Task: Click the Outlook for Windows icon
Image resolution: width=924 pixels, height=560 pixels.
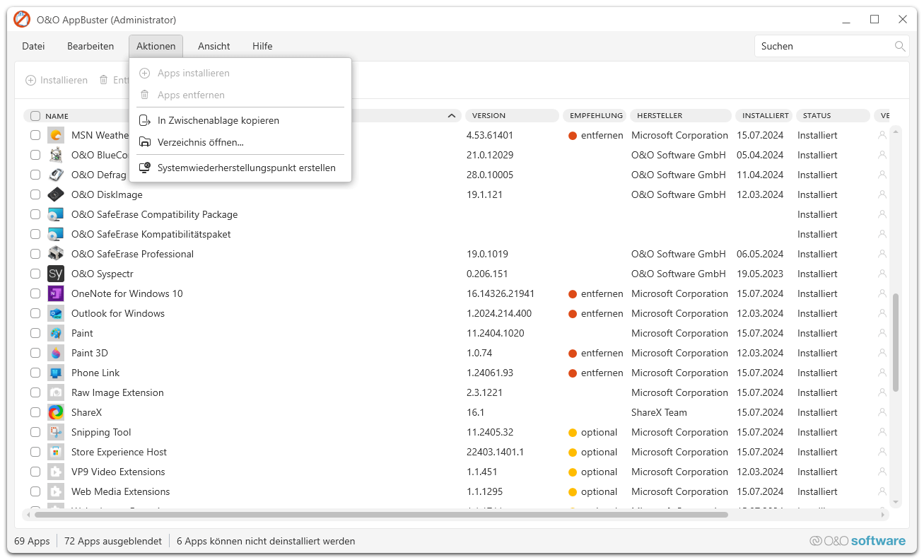Action: tap(56, 313)
